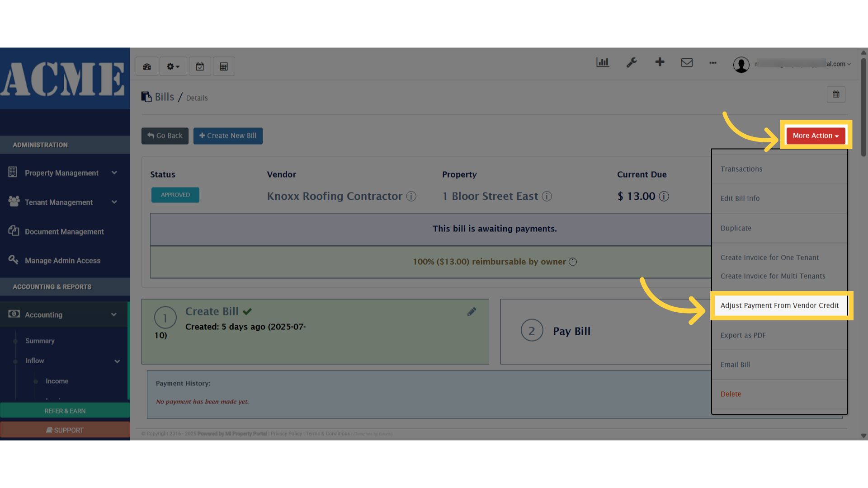Image resolution: width=868 pixels, height=488 pixels.
Task: Choose Export as PDF from the menu
Action: (x=743, y=335)
